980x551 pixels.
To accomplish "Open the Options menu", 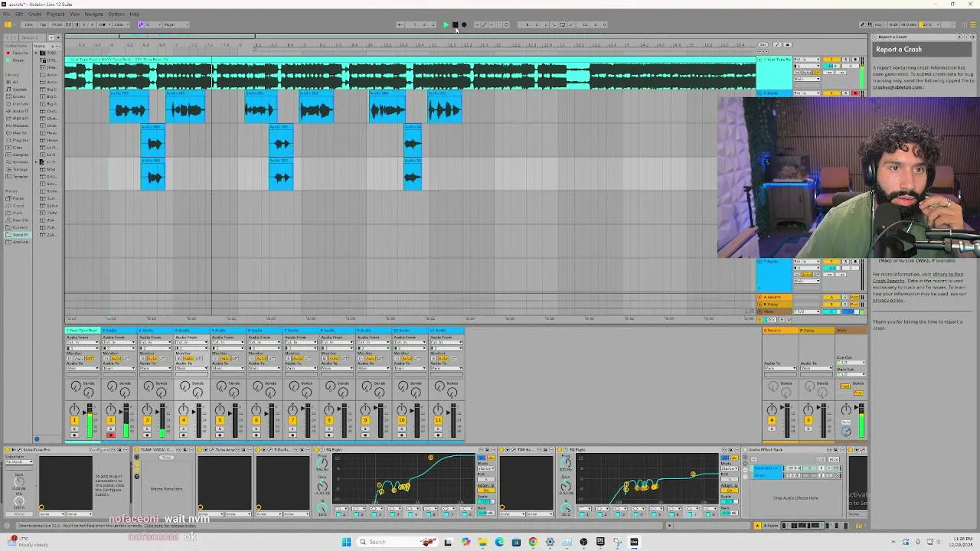I will pos(116,14).
